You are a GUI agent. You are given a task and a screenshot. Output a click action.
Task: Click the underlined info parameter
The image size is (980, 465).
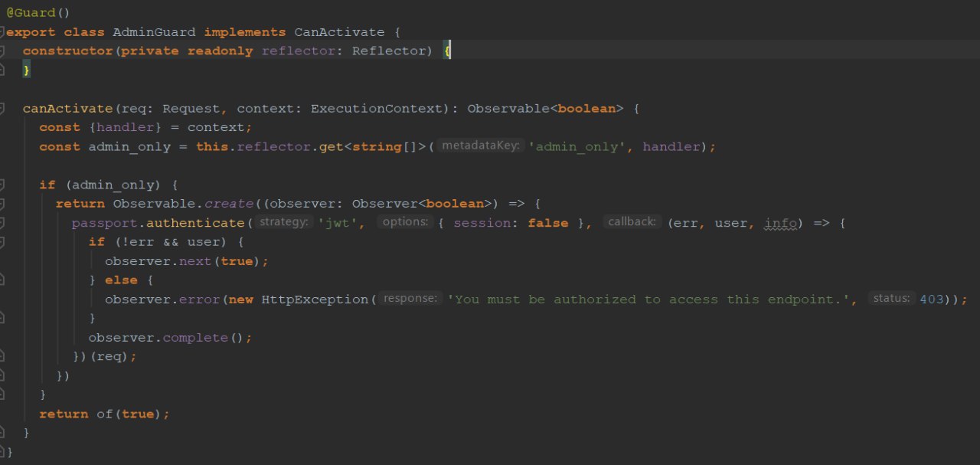click(781, 223)
